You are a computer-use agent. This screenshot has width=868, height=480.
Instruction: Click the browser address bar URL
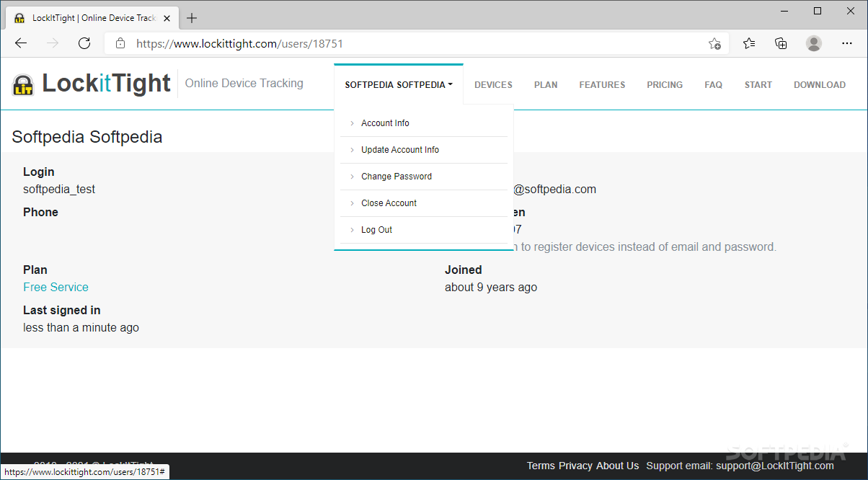coord(240,43)
